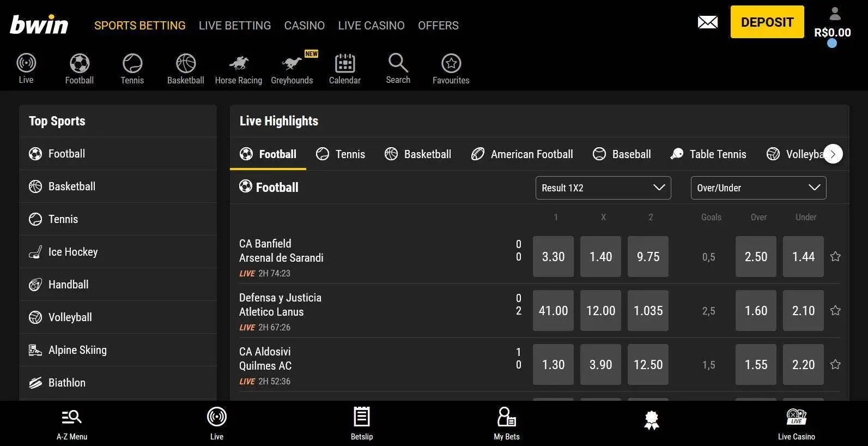Select odds 3.30 for CA Banfield win

pos(553,256)
